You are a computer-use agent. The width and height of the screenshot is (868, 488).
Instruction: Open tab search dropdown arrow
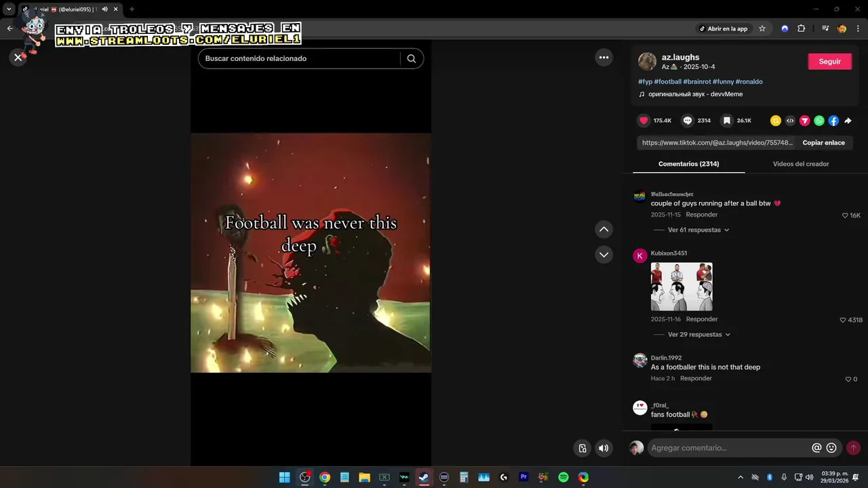tap(9, 9)
